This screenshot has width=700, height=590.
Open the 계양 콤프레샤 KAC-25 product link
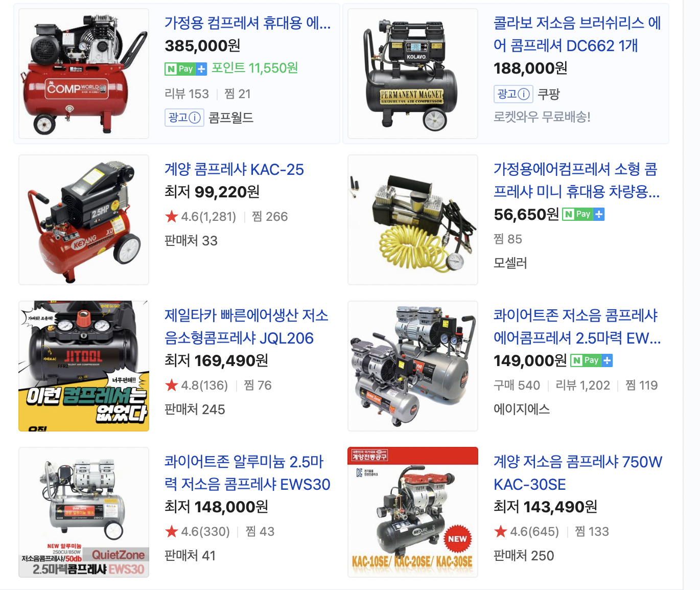(234, 169)
